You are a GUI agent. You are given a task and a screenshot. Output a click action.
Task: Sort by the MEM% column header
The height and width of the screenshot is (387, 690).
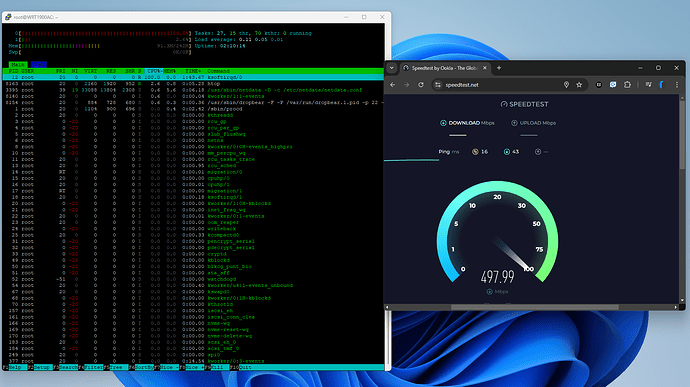pyautogui.click(x=169, y=71)
